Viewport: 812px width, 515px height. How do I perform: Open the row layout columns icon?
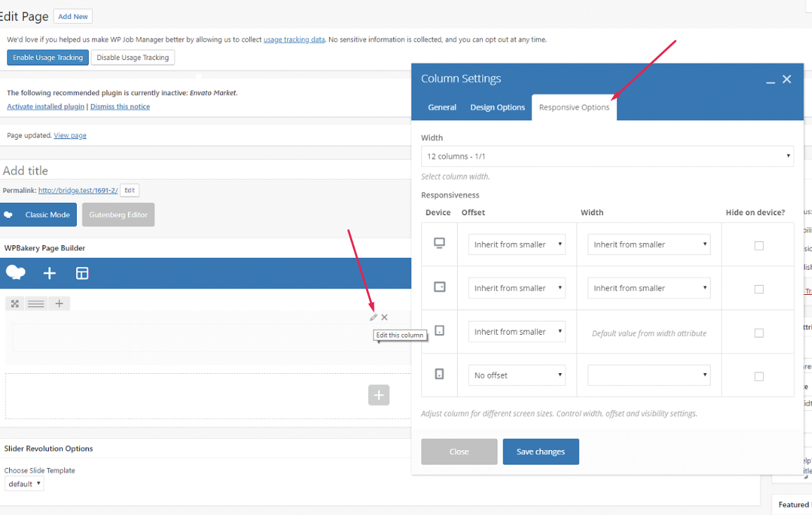36,303
